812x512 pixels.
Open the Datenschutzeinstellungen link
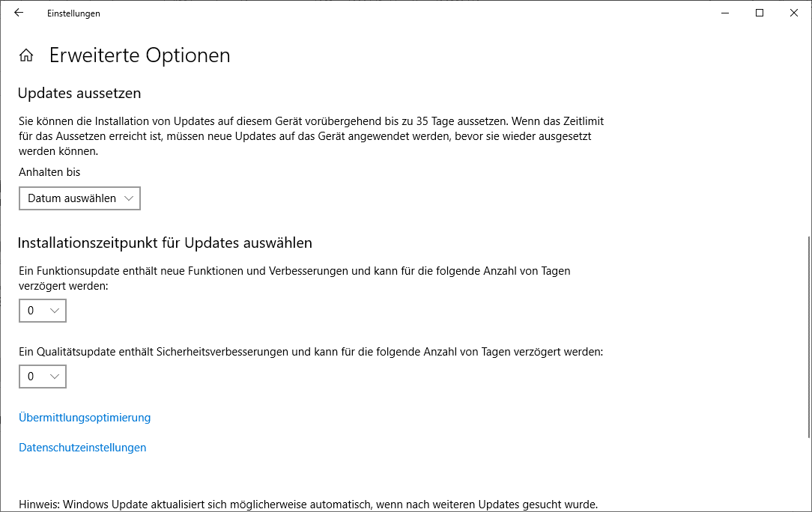[82, 448]
